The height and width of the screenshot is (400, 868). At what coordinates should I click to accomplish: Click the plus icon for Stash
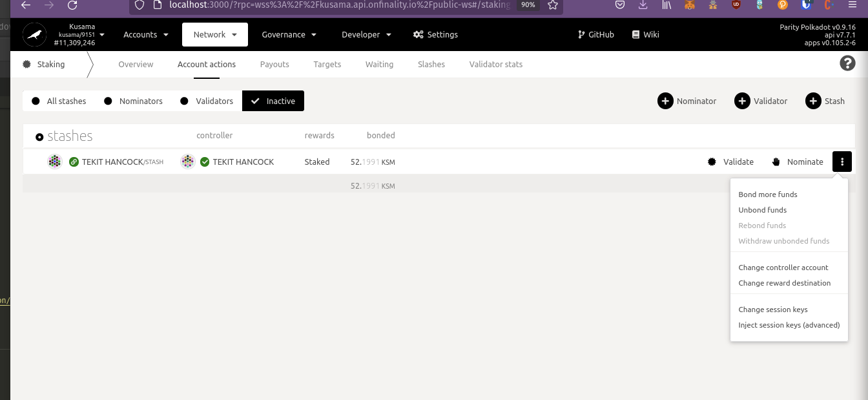(813, 101)
